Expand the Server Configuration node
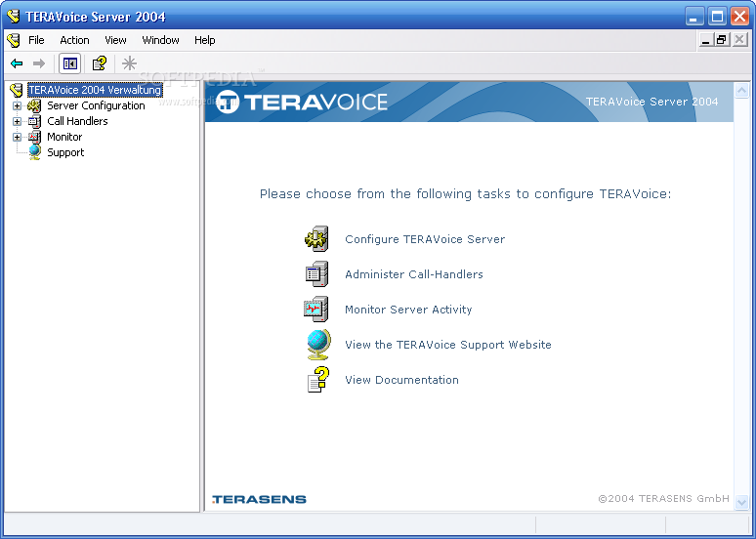Viewport: 756px width, 539px height. point(17,105)
